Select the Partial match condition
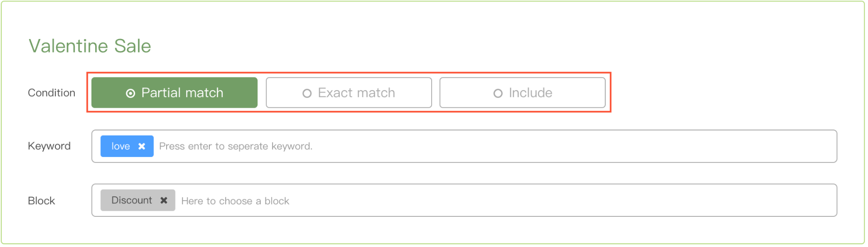Viewport: 868px width, 247px height. [175, 93]
